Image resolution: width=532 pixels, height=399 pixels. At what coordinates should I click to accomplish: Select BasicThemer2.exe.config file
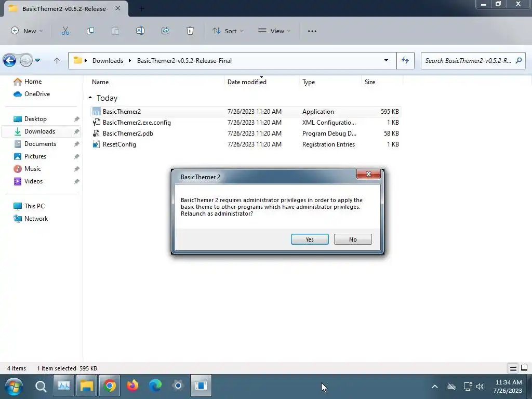245,123
